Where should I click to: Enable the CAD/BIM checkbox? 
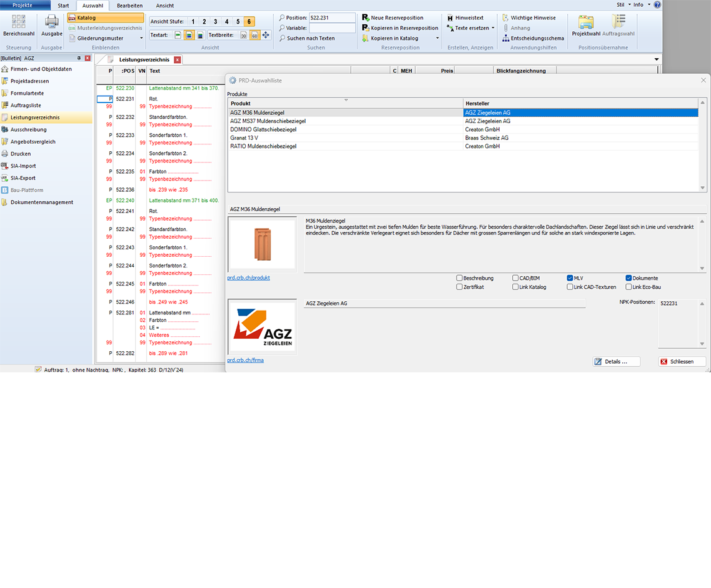515,278
